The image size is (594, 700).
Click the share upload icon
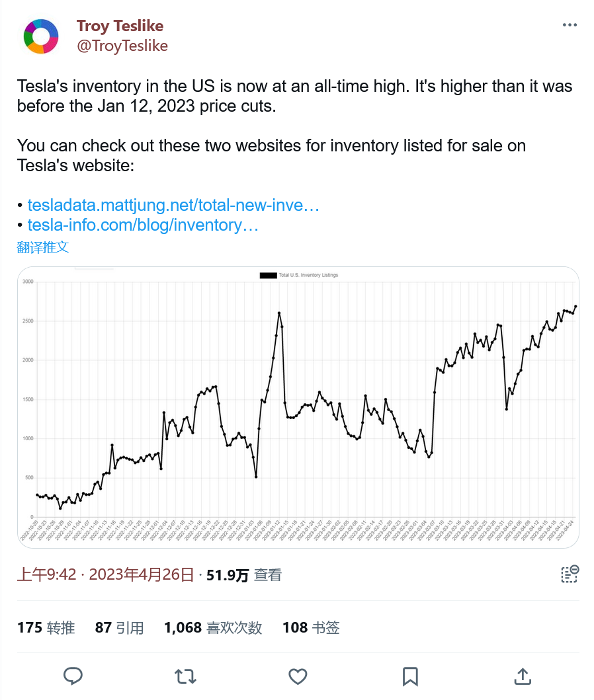pyautogui.click(x=523, y=676)
